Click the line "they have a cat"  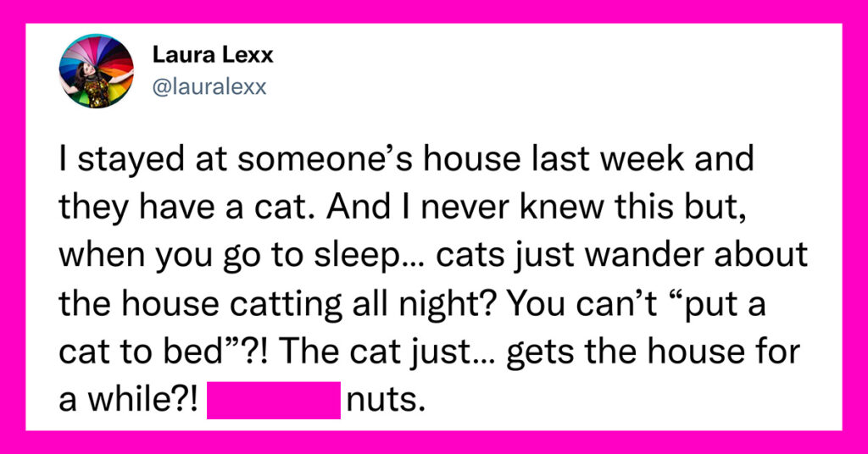click(403, 208)
